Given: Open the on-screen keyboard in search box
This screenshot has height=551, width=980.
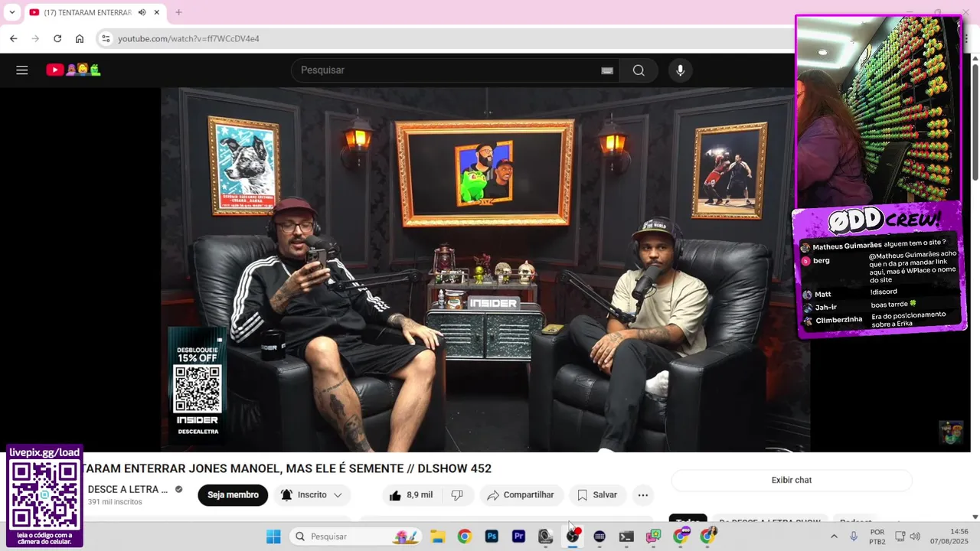Looking at the screenshot, I should (x=607, y=70).
